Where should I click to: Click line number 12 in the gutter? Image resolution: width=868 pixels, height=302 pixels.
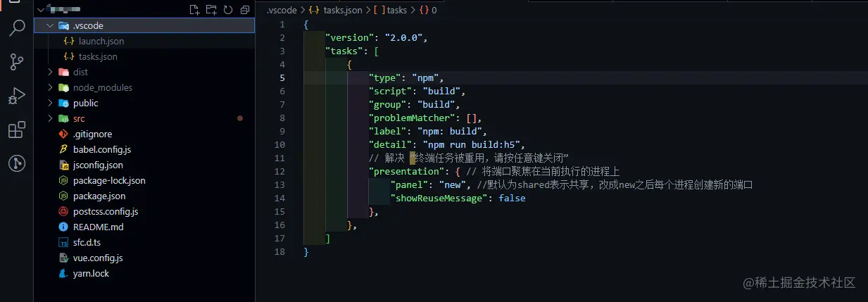point(280,172)
